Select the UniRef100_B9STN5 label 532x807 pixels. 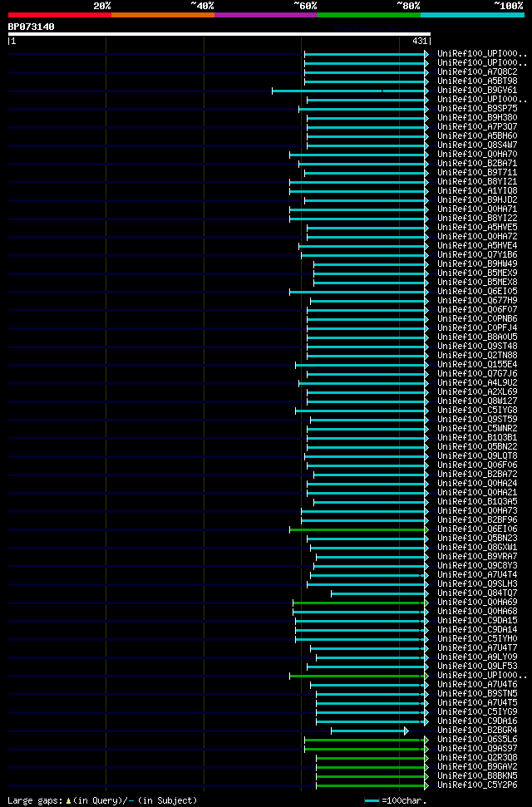[x=477, y=694]
